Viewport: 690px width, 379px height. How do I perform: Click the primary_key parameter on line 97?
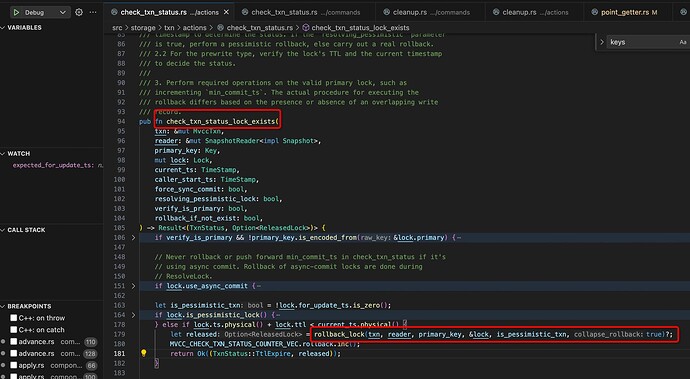(177, 151)
